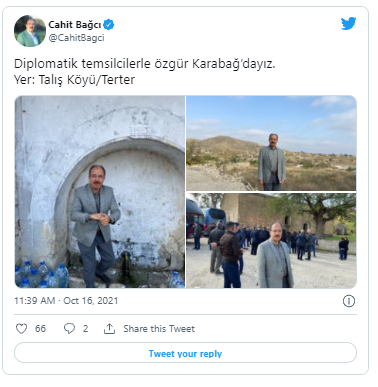Click the blue verified badge icon

[x=108, y=24]
